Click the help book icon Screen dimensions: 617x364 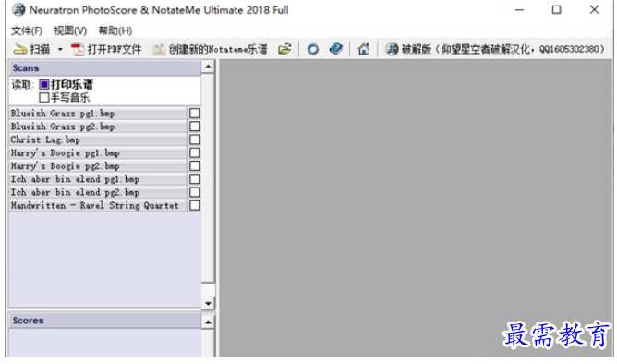pos(336,49)
